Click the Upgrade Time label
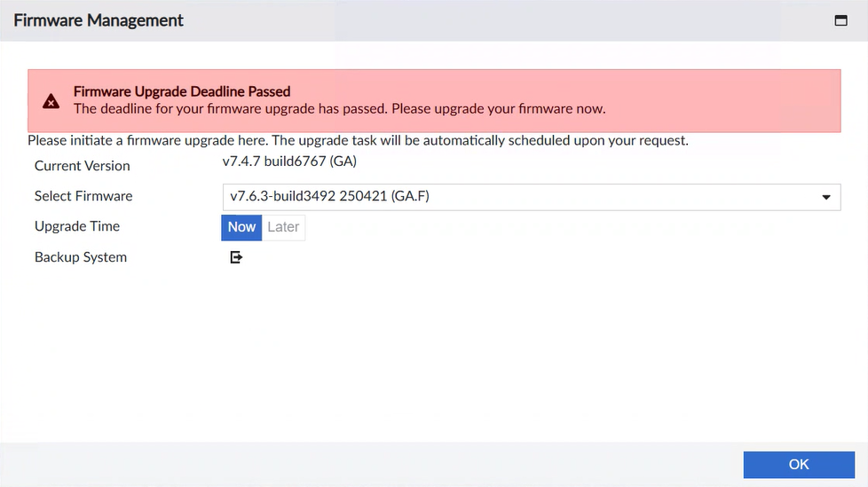The width and height of the screenshot is (868, 487). 77,226
